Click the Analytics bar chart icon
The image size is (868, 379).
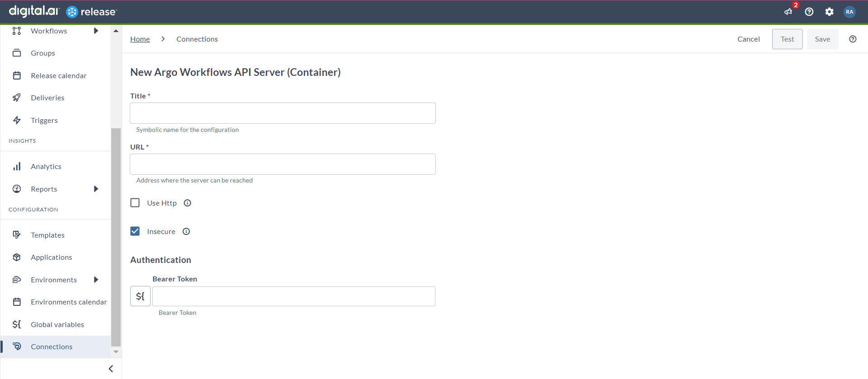[17, 166]
